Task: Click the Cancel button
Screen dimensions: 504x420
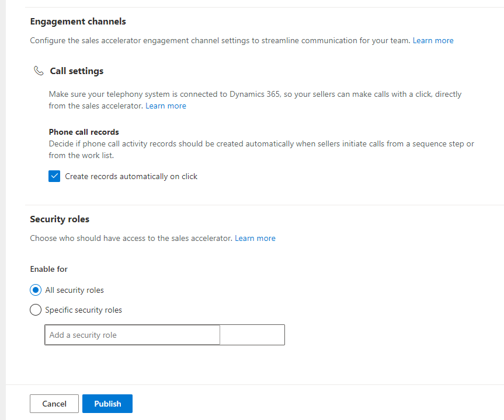Action: pos(54,404)
